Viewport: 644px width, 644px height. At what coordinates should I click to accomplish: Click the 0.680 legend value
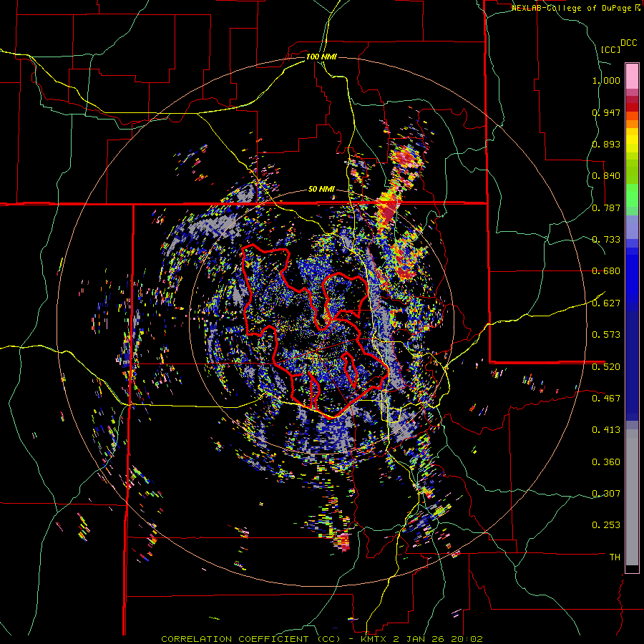coord(606,271)
